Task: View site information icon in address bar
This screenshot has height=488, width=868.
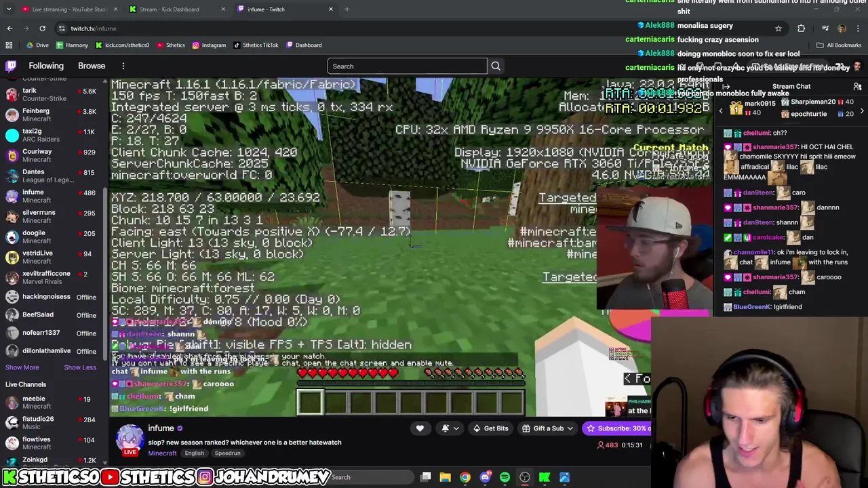Action: (x=62, y=28)
